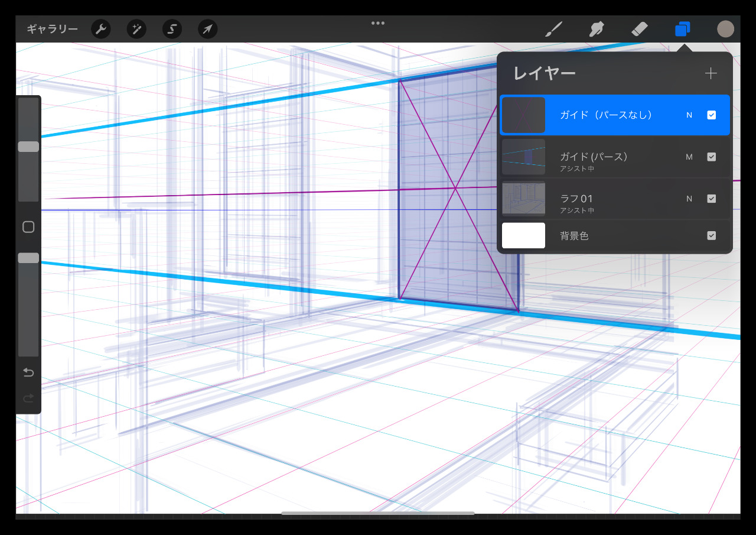
Task: Toggle visibility of ガイド(パース) layer
Action: 711,157
